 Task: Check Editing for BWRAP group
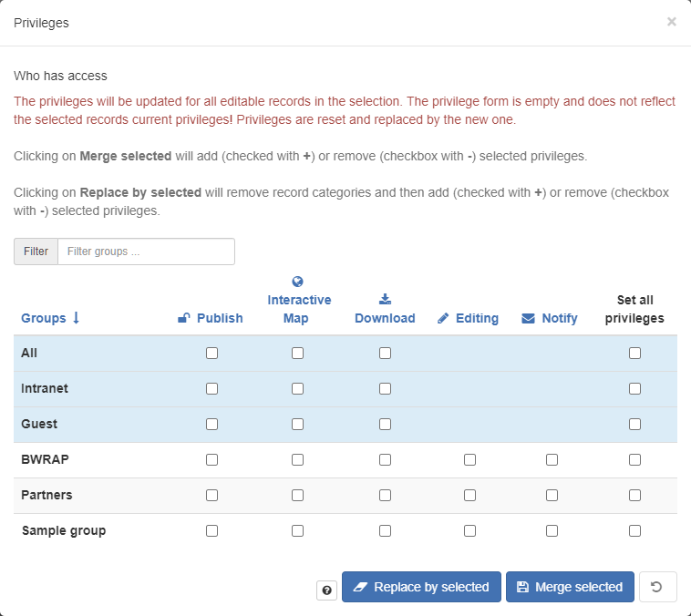pyautogui.click(x=469, y=459)
